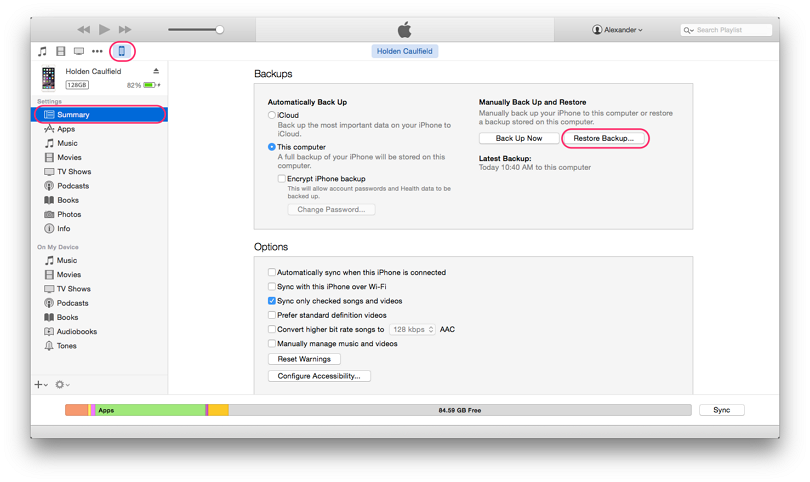
Task: Select the iCloud backup radio button
Action: [272, 115]
